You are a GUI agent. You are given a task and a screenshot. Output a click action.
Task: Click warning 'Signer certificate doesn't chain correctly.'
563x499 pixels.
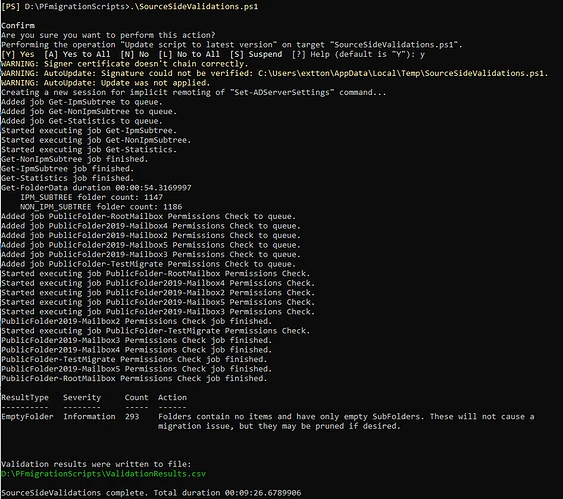pyautogui.click(x=125, y=64)
